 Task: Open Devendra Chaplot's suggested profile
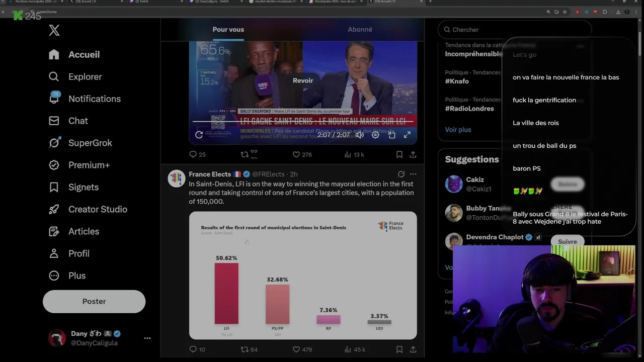click(495, 237)
